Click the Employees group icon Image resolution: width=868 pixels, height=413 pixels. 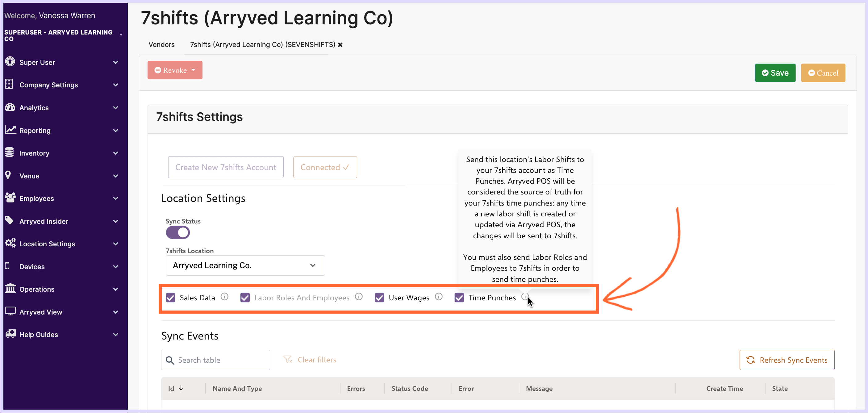[10, 198]
